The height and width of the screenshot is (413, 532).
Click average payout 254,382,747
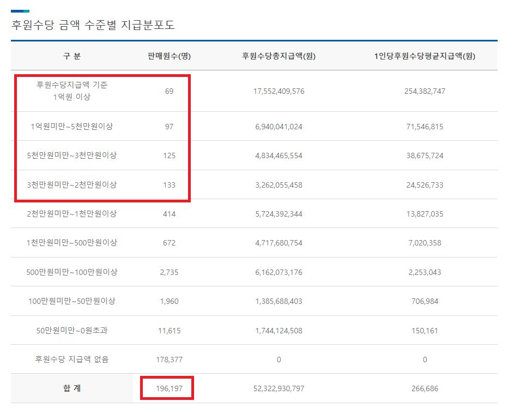tap(425, 91)
